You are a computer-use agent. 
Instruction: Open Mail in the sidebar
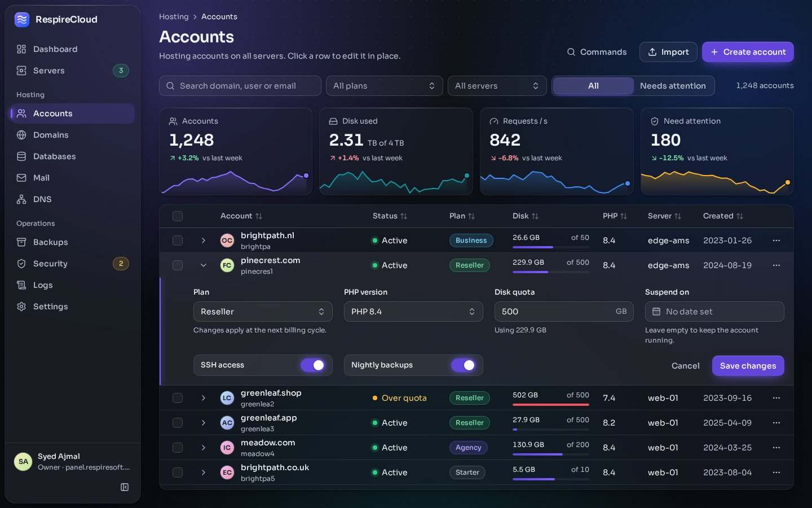click(x=73, y=178)
